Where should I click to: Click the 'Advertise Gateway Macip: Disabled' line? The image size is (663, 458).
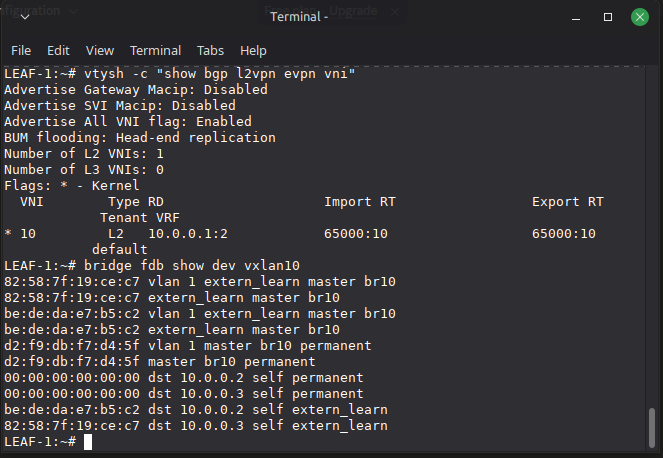pos(136,90)
